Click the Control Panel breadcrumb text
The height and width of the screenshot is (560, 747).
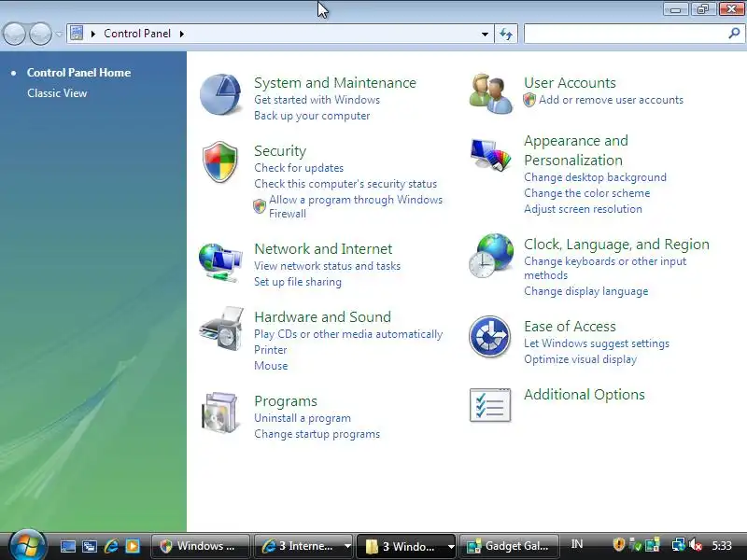(x=137, y=34)
